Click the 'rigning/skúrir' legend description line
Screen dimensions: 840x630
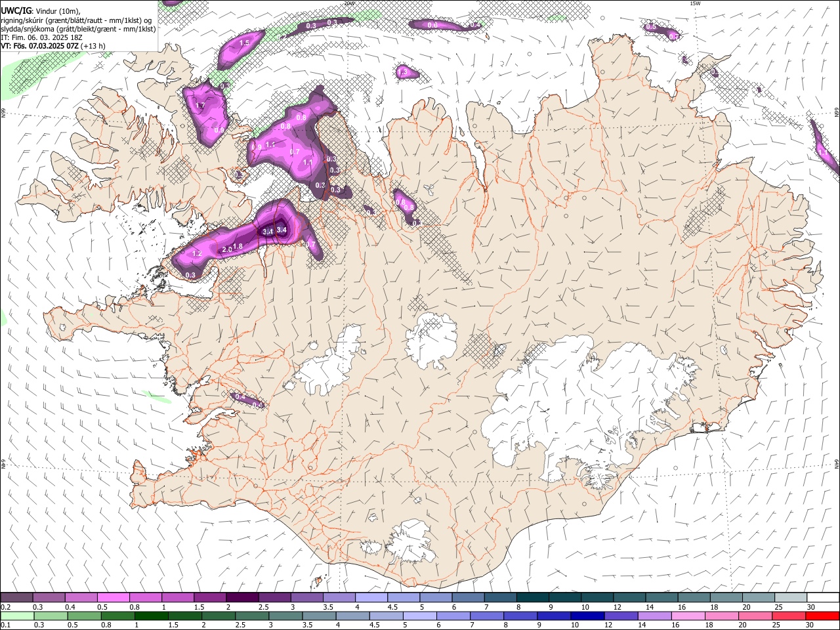click(76, 20)
